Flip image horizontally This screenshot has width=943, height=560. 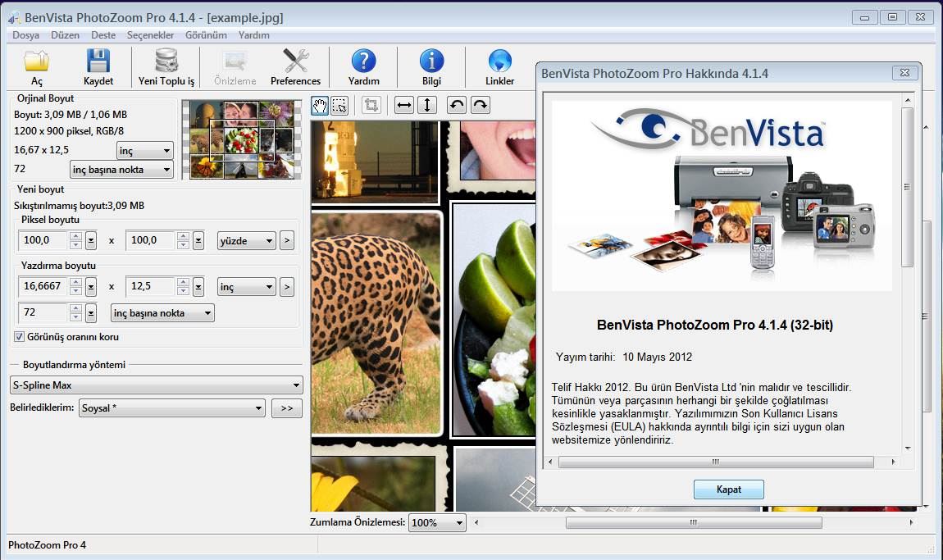pyautogui.click(x=404, y=105)
